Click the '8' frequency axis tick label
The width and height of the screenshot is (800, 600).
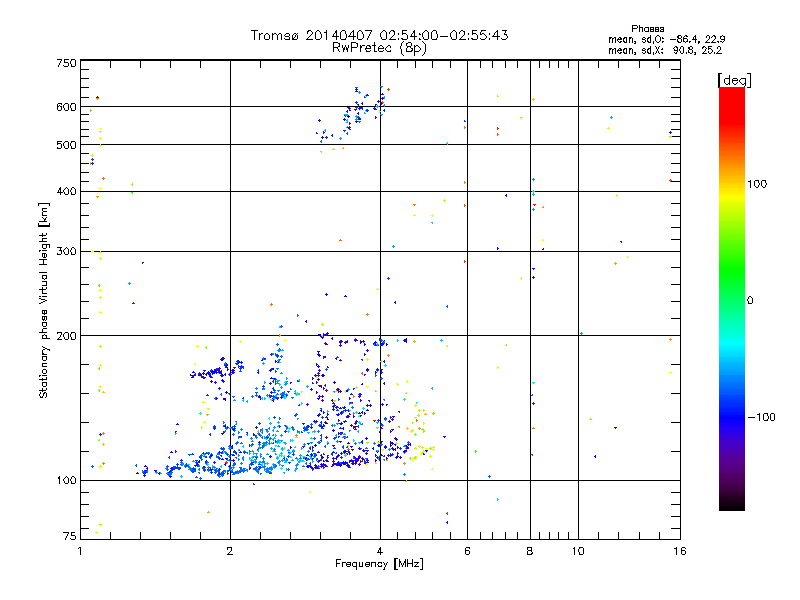tap(530, 551)
